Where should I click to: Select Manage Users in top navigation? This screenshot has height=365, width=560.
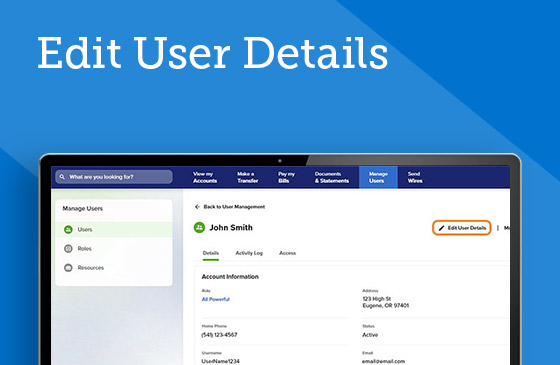point(378,177)
